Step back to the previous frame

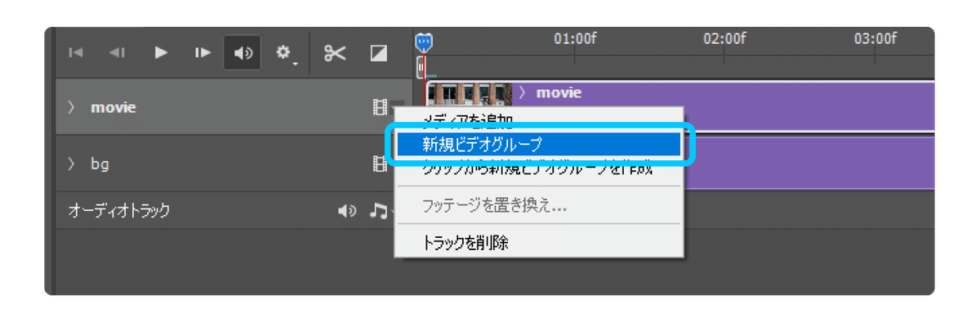(117, 53)
